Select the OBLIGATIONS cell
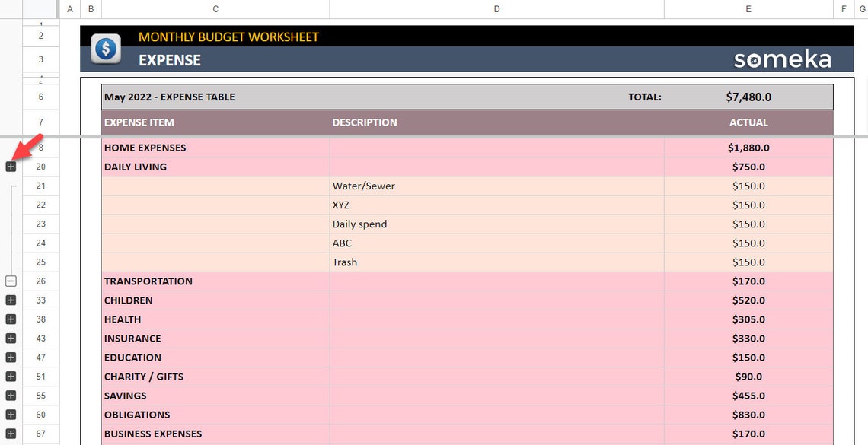 coord(215,415)
